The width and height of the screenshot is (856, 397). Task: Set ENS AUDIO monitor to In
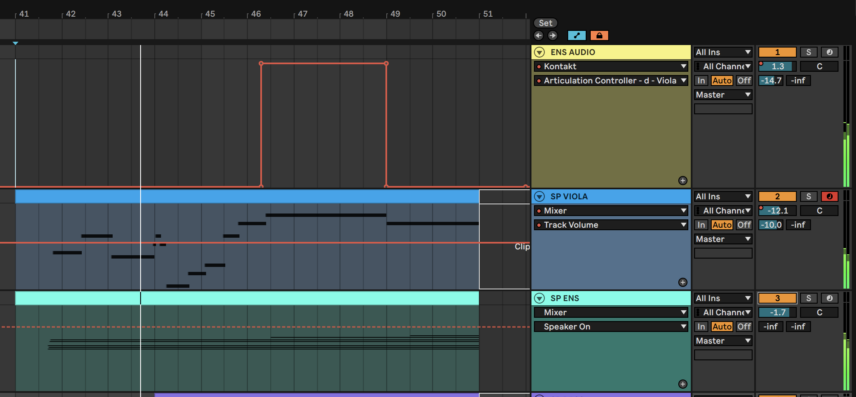pos(701,80)
